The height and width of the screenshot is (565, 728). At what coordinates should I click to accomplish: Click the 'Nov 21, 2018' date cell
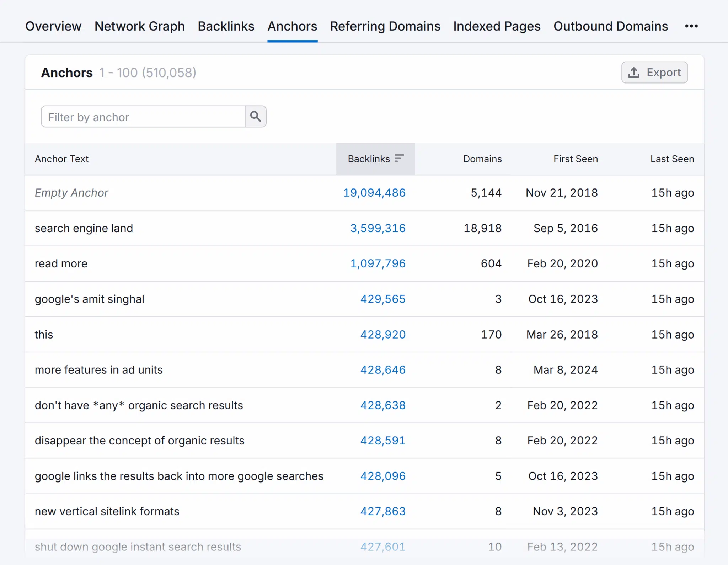tap(562, 193)
